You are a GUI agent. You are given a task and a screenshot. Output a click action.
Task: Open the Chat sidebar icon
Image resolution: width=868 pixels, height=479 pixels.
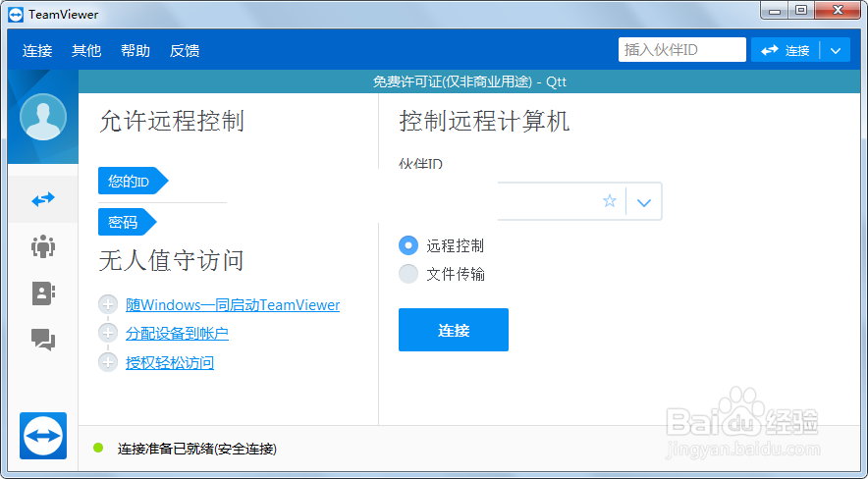click(x=43, y=339)
